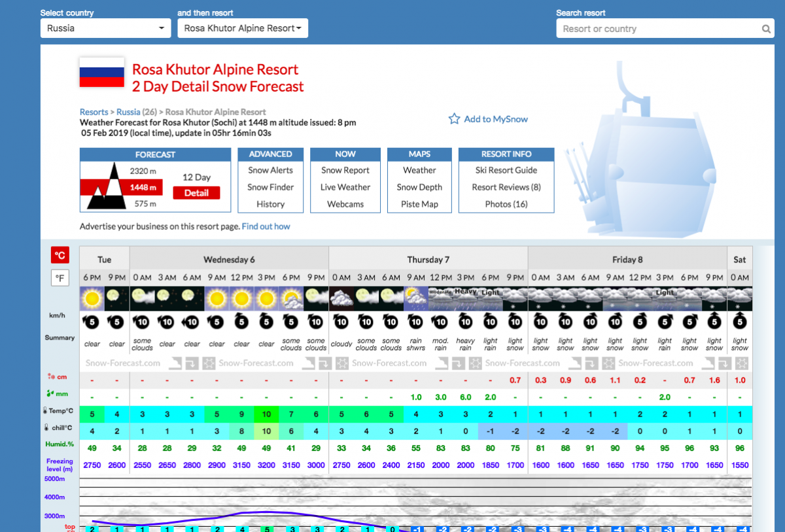785x532 pixels.
Task: Click the Thursday 3 PM heavy rain icon
Action: 465,298
